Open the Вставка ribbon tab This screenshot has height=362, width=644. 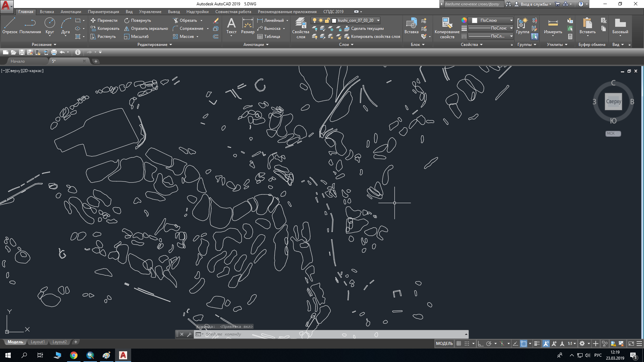(x=47, y=12)
